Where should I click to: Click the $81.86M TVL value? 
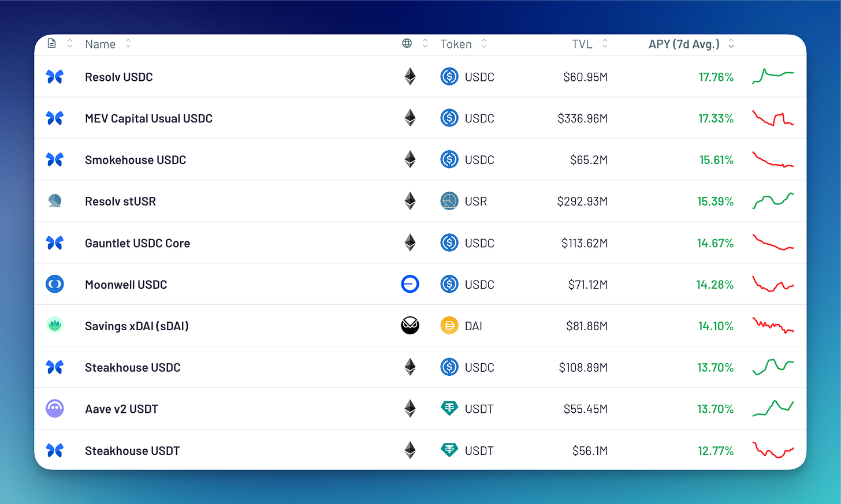pos(587,326)
